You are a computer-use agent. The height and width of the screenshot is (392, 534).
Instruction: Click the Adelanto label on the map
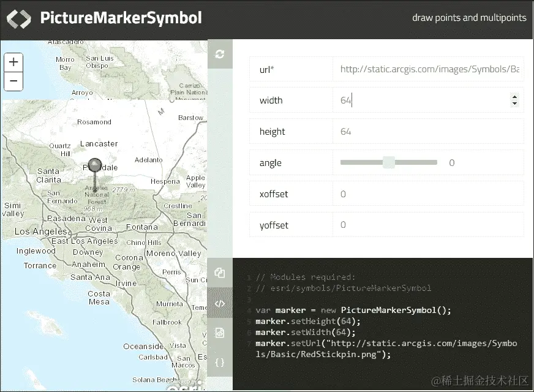coord(148,160)
